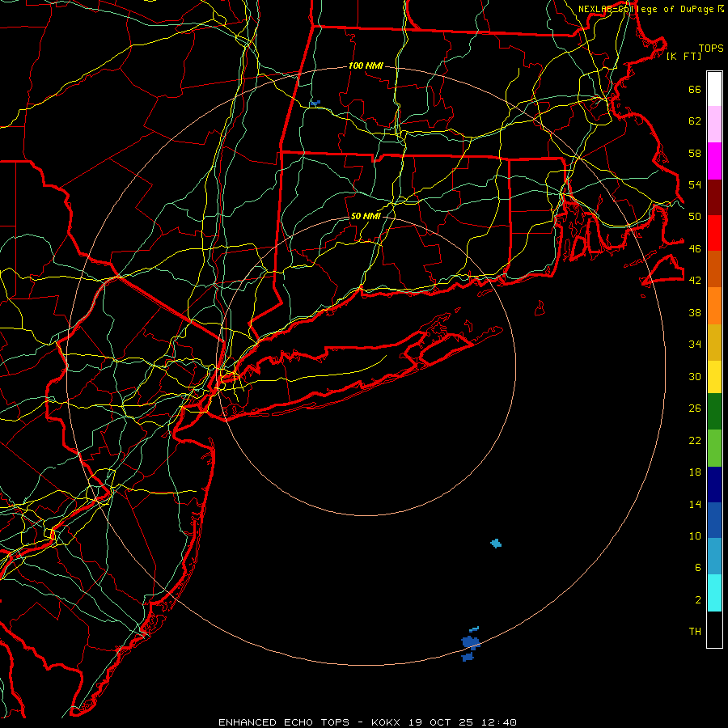Click the light blue echo offshore inside 100 NMI ring
Viewport: 728px width, 728px height.
pos(496,544)
